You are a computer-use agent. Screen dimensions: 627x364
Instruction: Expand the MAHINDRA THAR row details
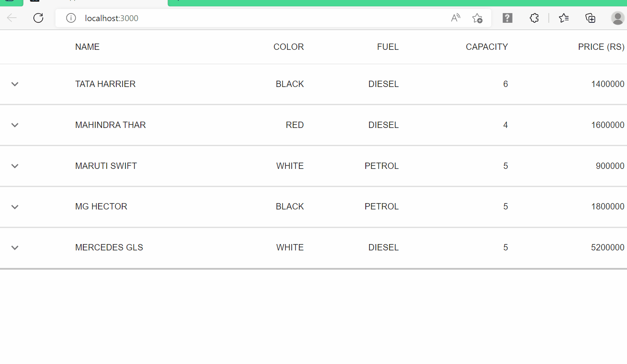[14, 125]
